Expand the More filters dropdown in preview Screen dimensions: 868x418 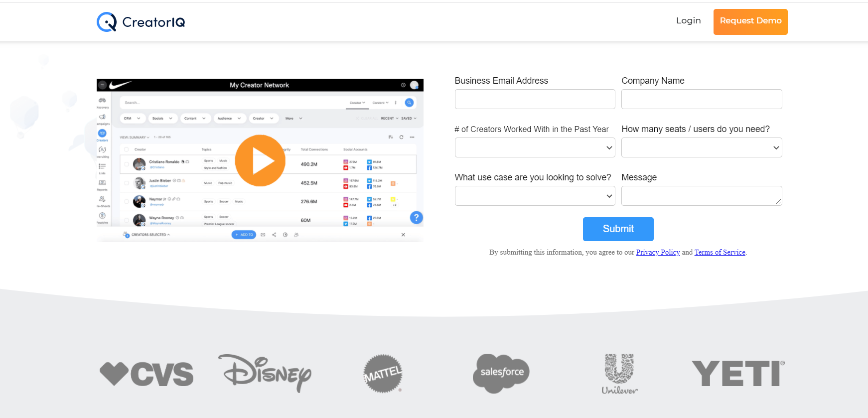point(294,119)
